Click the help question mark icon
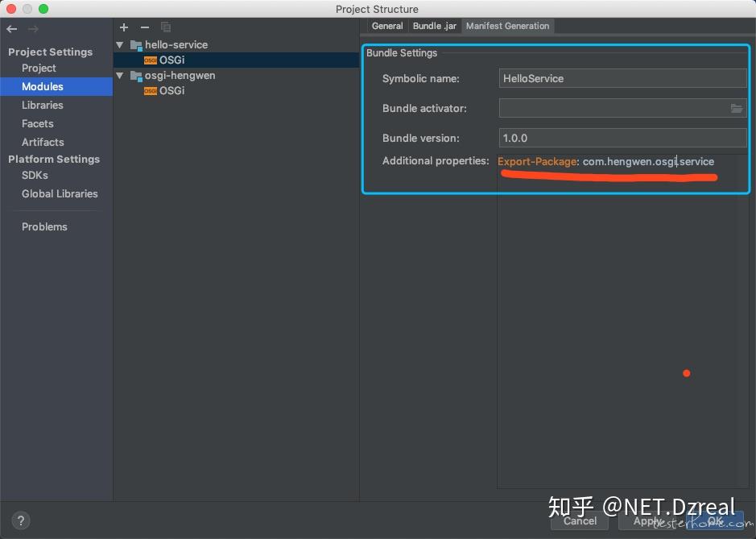Image resolution: width=756 pixels, height=539 pixels. (x=20, y=520)
